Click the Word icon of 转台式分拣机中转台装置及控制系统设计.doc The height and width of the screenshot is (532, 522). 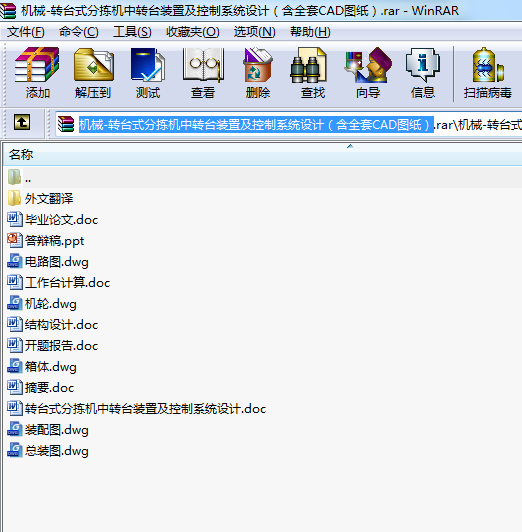[15, 408]
